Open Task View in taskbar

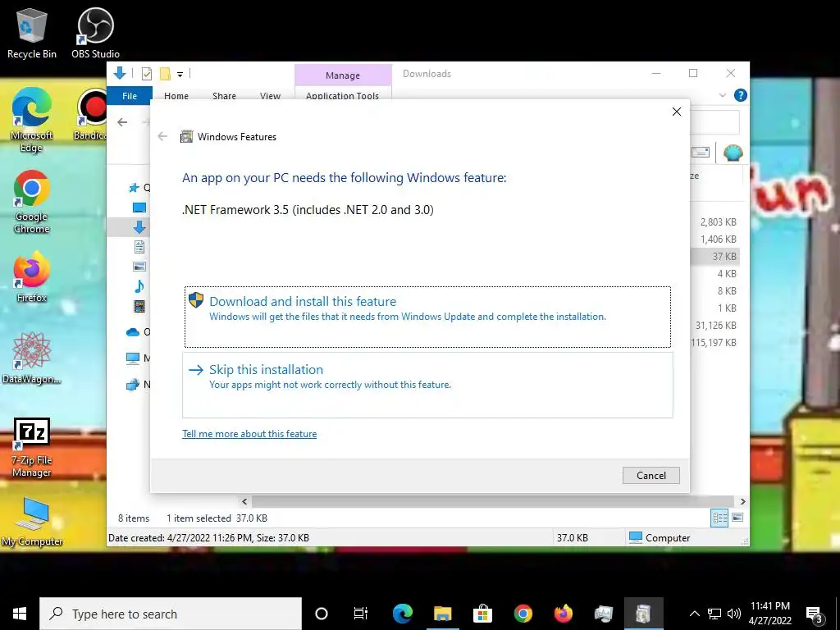pos(361,614)
